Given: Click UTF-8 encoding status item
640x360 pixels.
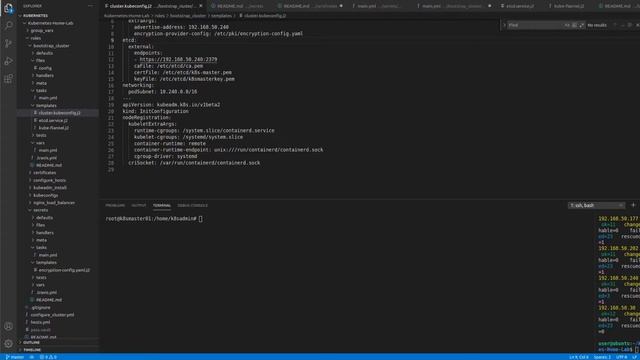Looking at the screenshot, I should (622, 357).
